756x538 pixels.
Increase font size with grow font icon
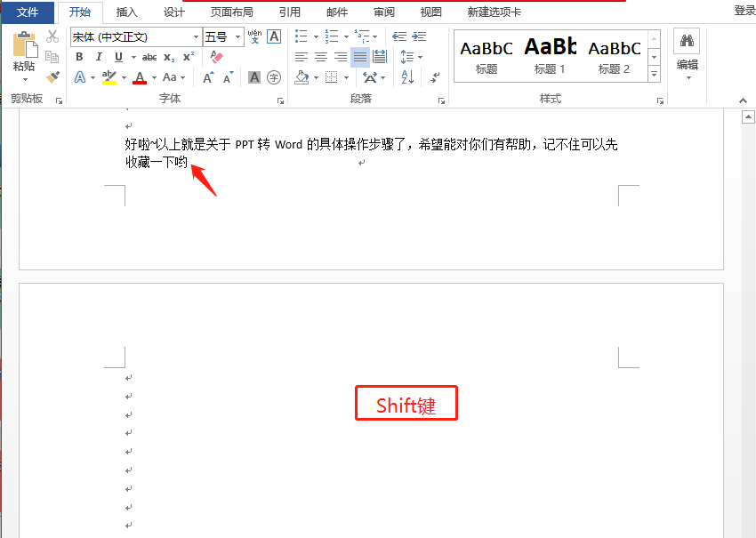(208, 77)
